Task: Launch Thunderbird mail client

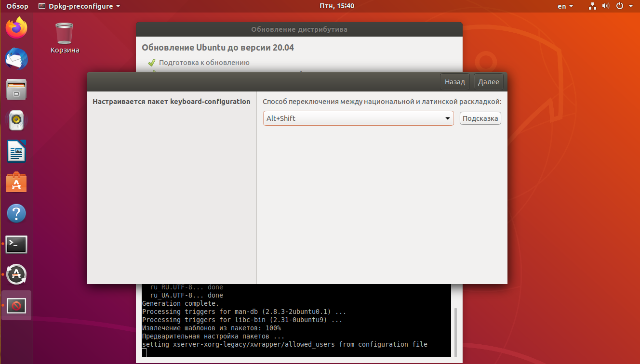Action: [x=16, y=59]
